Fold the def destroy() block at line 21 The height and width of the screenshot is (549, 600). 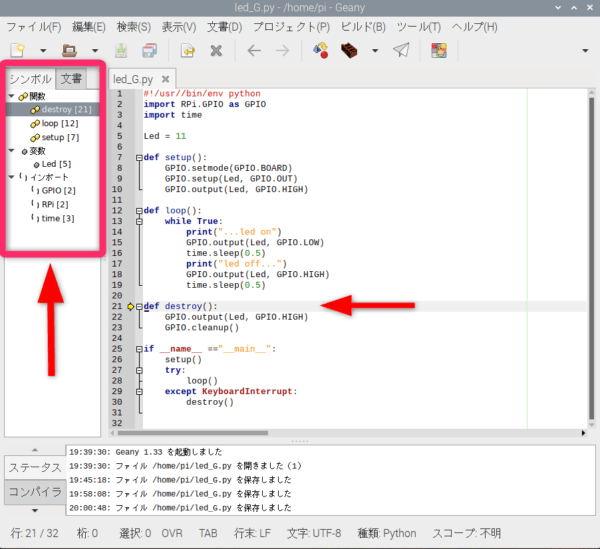pos(139,306)
